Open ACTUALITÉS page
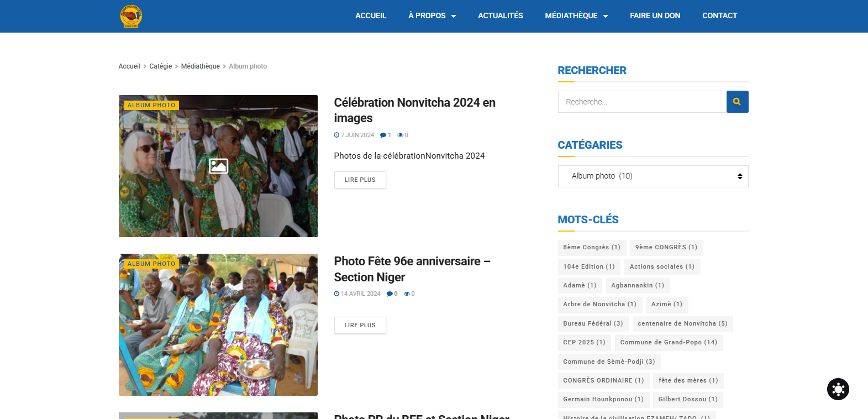868x419 pixels. (501, 15)
